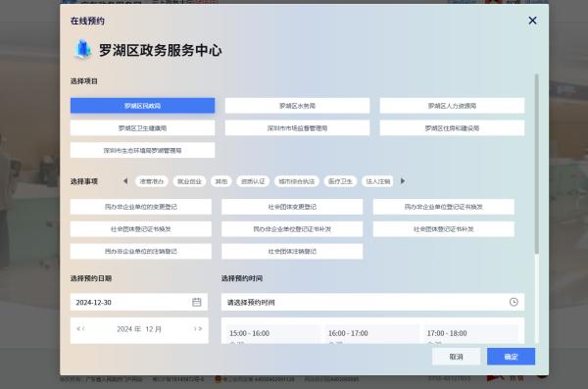Screen dimensions: 588x389
Task: Switch to the 医疗卫生 category tab
Action: (340, 181)
